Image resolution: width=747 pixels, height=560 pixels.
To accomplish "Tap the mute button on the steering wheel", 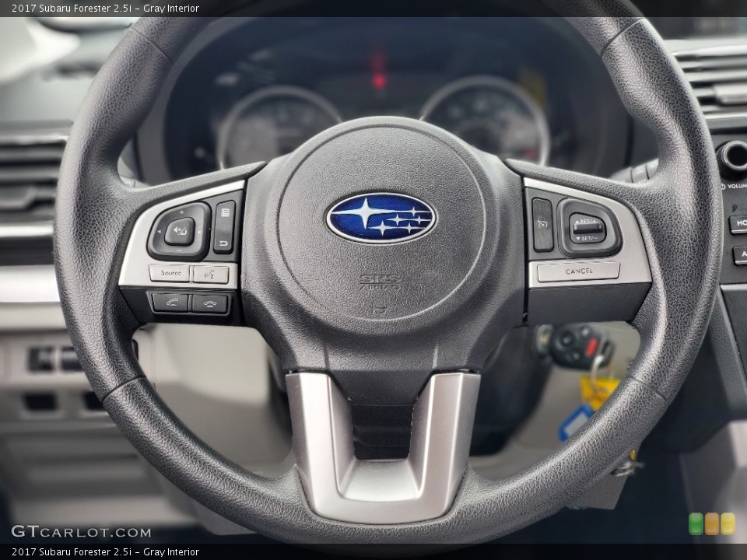I will click(180, 232).
